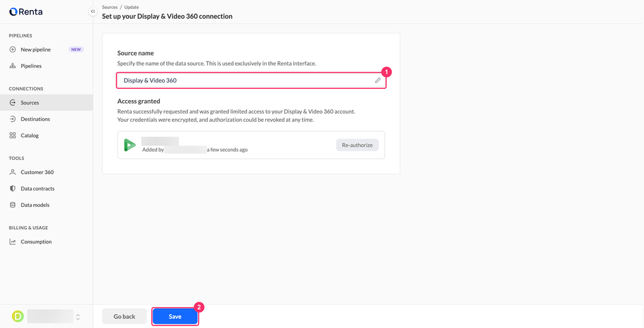Click the page title 'Set up your Display & Video 360 connection'
The image size is (644, 328).
coord(167,17)
